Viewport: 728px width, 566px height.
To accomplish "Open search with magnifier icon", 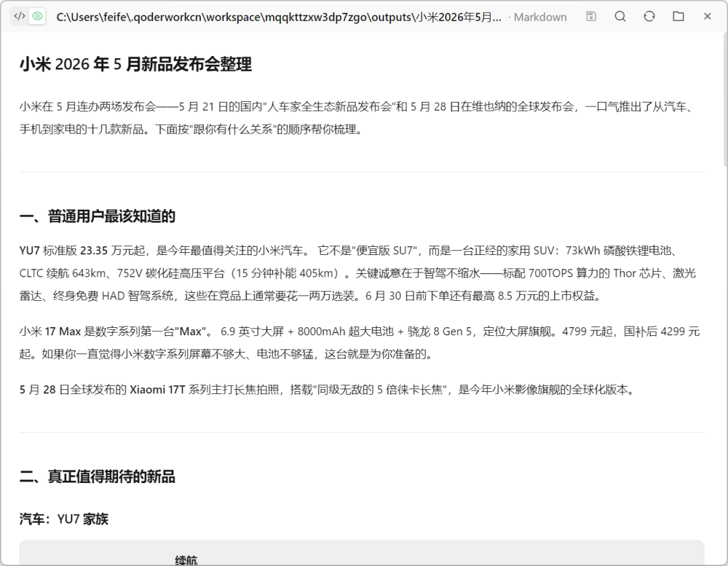I will (620, 17).
